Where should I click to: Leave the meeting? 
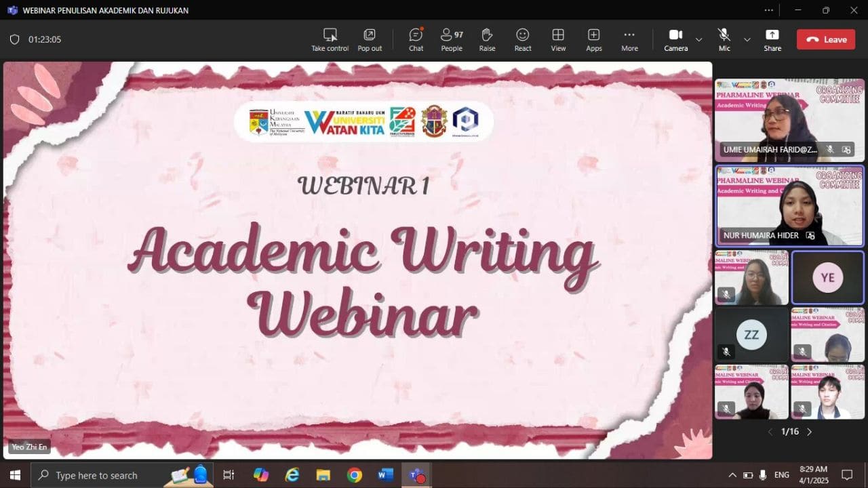coord(826,39)
